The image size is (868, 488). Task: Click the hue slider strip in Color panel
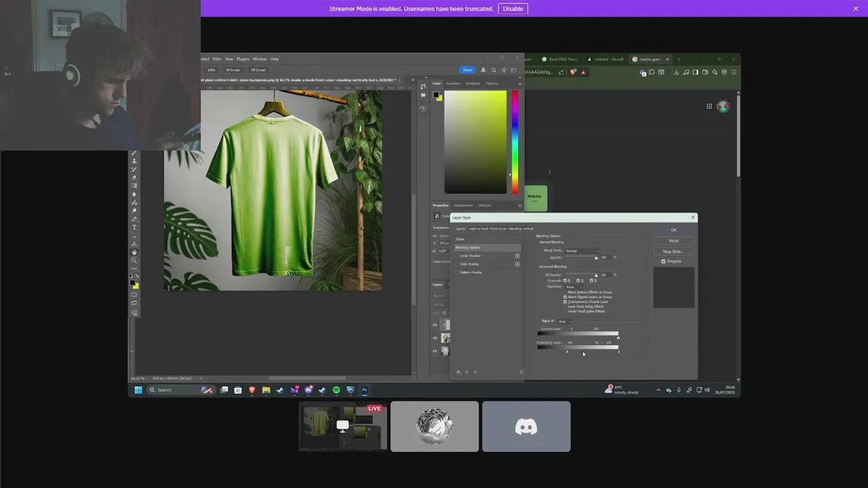[515, 142]
